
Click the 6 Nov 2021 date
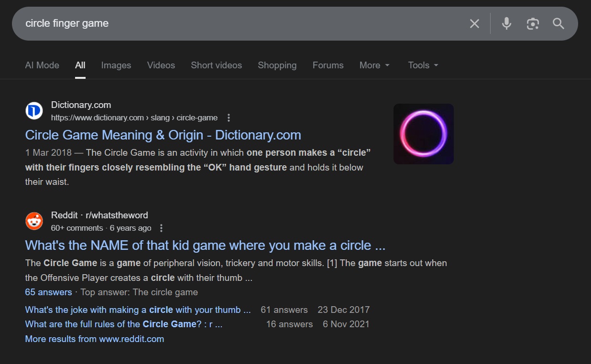click(x=346, y=324)
